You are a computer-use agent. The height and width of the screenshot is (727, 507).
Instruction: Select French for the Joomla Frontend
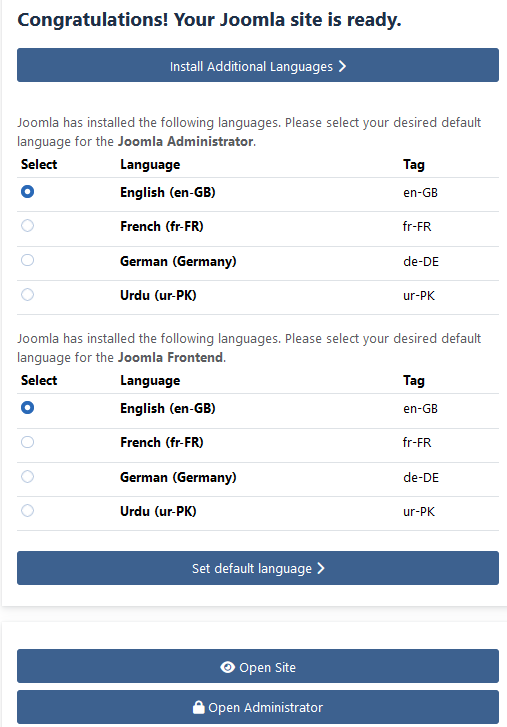click(27, 442)
